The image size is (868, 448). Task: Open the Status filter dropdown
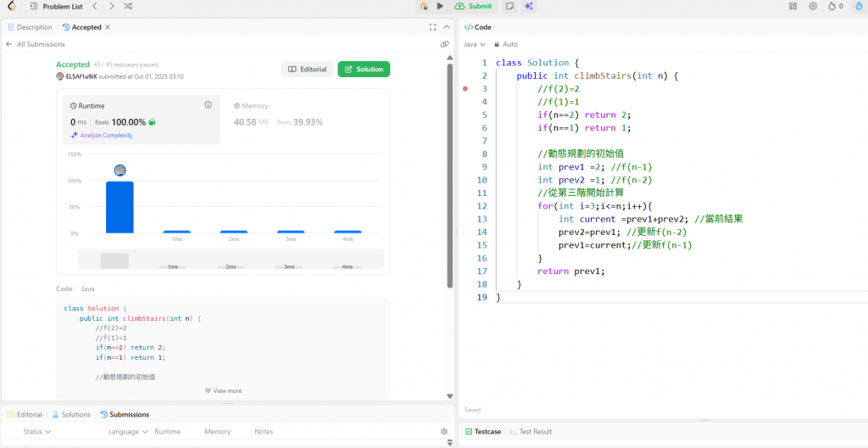click(37, 431)
